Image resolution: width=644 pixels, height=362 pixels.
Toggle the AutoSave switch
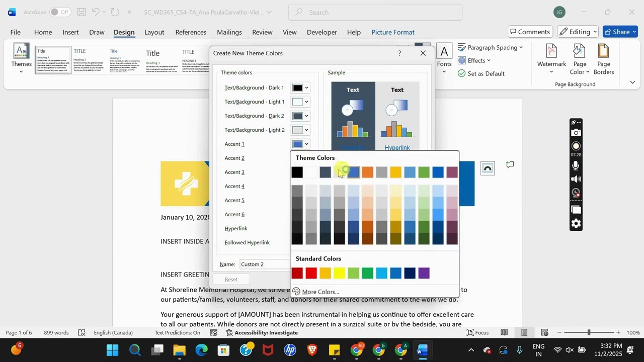60,12
